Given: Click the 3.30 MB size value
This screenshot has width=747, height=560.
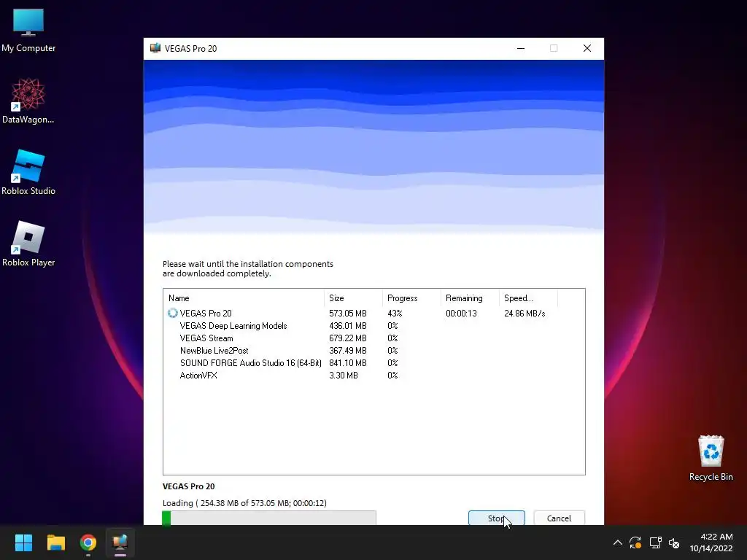Looking at the screenshot, I should coord(344,376).
